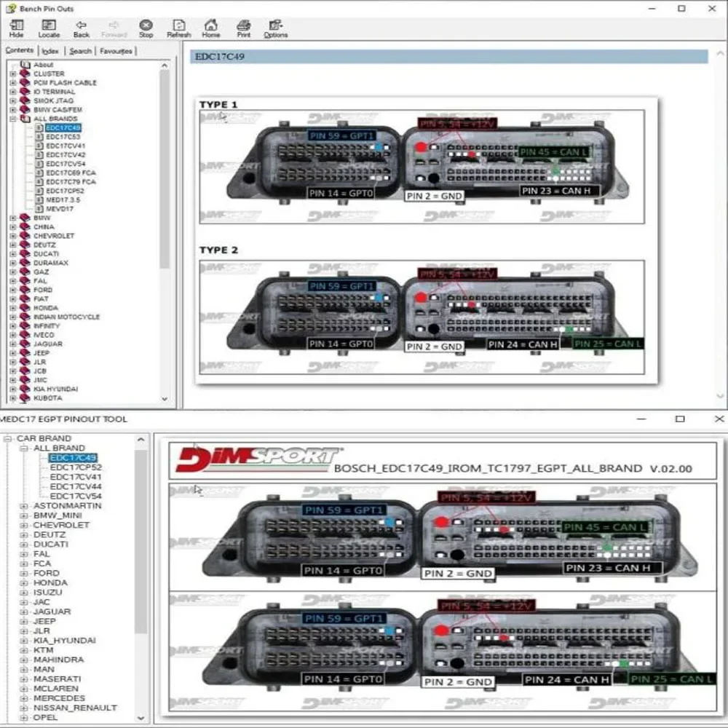This screenshot has height=728, width=728.
Task: Select MED17.3.5 topic in contents tree
Action: coord(63,200)
